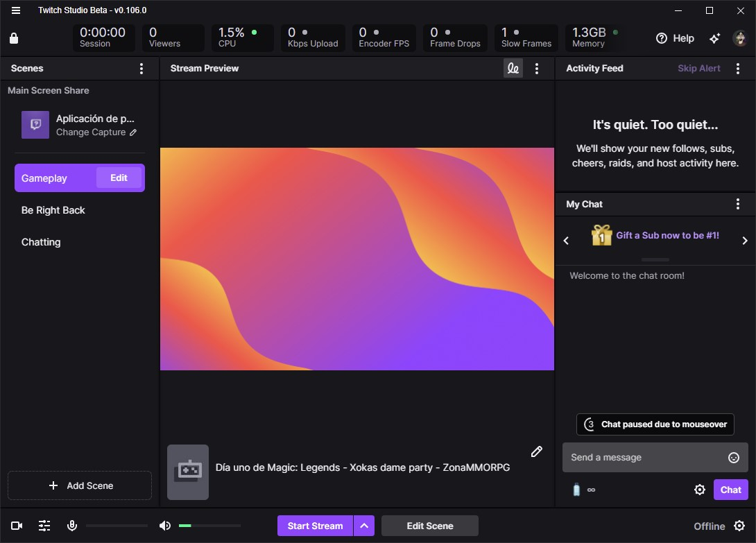
Task: Edit stream title with pencil icon
Action: coord(536,451)
